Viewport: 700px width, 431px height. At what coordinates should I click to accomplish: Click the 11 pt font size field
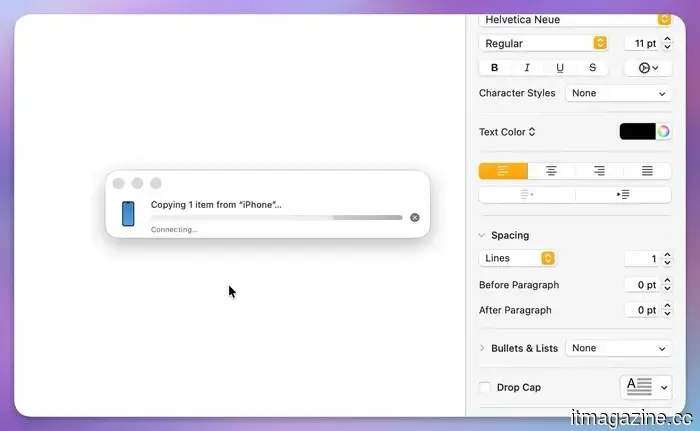(642, 43)
